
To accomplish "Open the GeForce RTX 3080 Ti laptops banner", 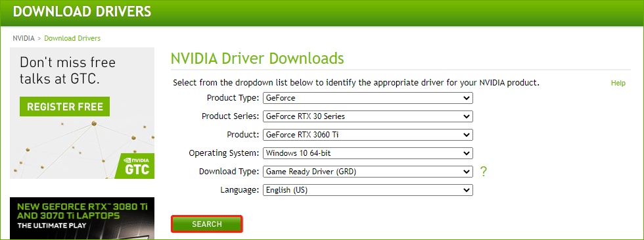I will (x=82, y=218).
